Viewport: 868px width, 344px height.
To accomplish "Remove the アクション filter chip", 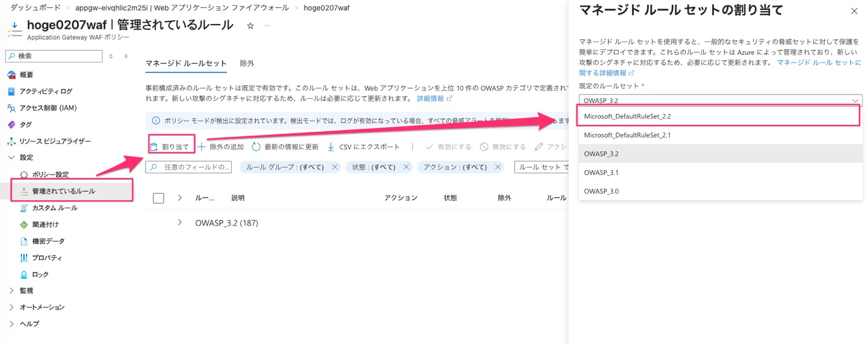I will pyautogui.click(x=498, y=167).
